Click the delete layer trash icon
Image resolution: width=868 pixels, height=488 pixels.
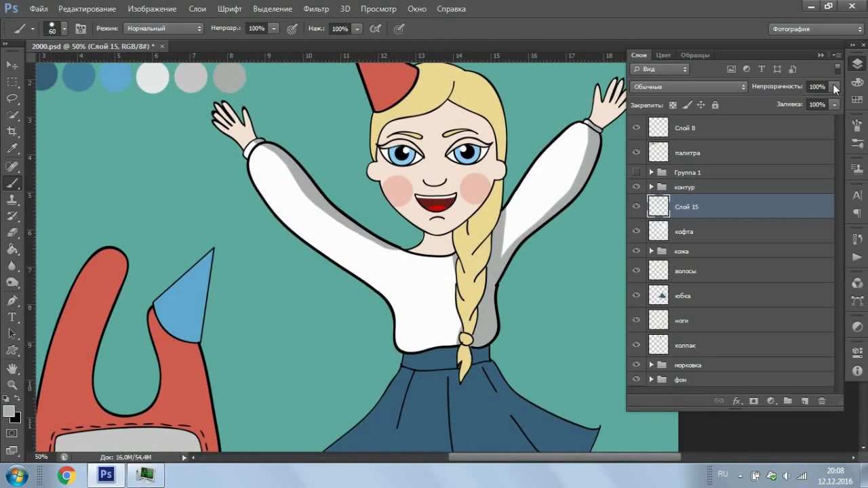click(822, 401)
